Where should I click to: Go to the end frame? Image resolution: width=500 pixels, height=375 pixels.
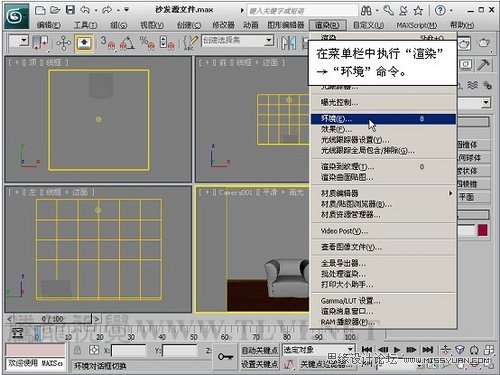[x=428, y=350]
